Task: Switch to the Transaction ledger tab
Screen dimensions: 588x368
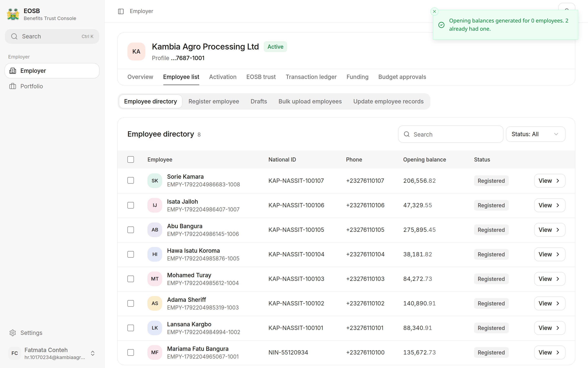Action: coord(311,77)
